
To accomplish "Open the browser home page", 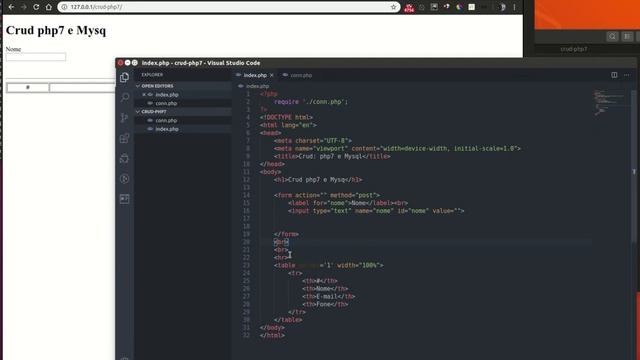I will pos(49,7).
